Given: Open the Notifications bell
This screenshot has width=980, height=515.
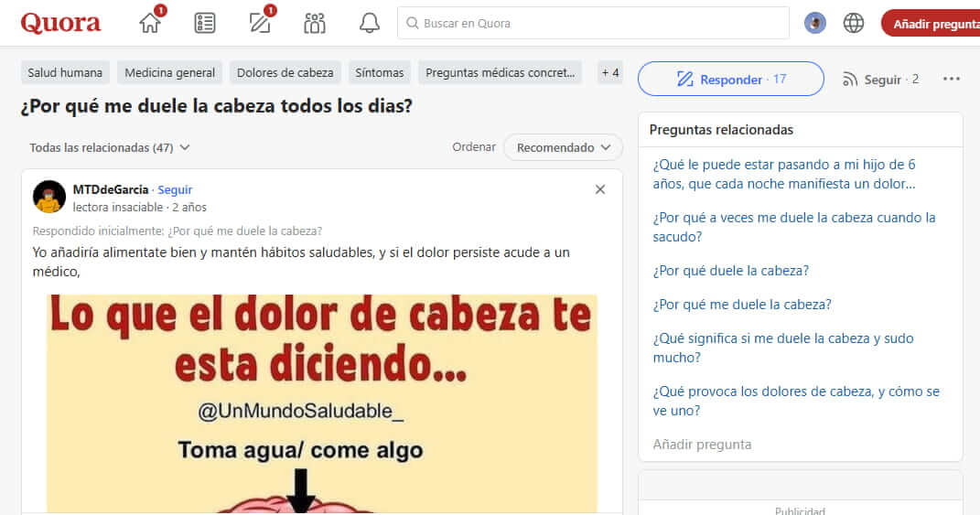Looking at the screenshot, I should [x=370, y=23].
